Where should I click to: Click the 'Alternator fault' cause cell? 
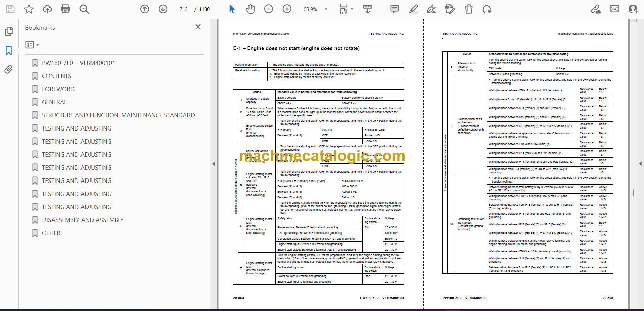pyautogui.click(x=471, y=67)
